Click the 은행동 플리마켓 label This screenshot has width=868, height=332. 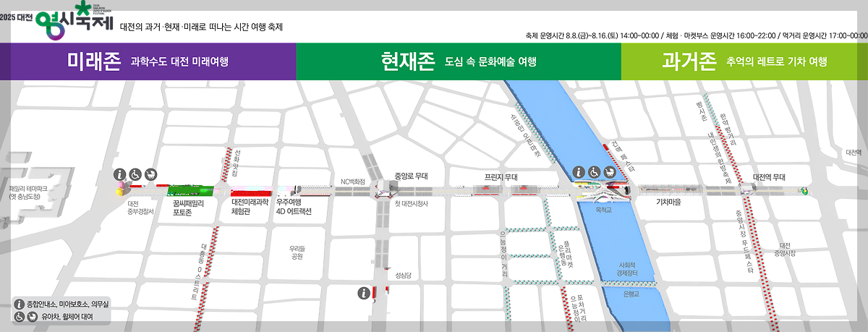point(566,255)
